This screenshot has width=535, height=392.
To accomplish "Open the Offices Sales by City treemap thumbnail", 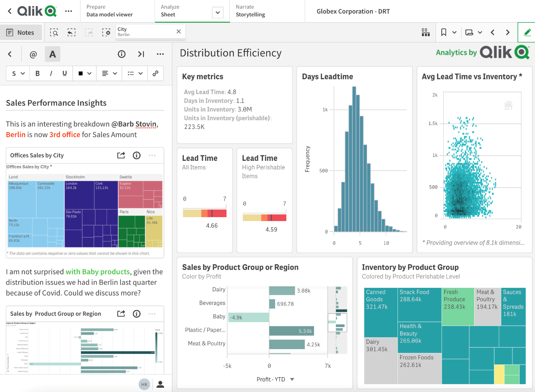I will 85,210.
